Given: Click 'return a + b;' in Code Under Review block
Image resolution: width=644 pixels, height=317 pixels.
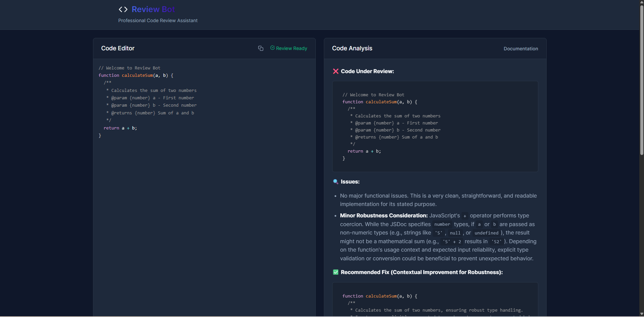Looking at the screenshot, I should (x=364, y=151).
